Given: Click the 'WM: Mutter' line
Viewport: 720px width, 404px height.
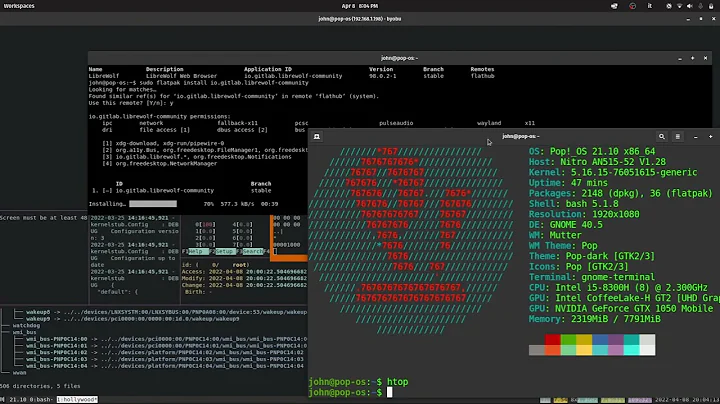Looking at the screenshot, I should click(555, 235).
